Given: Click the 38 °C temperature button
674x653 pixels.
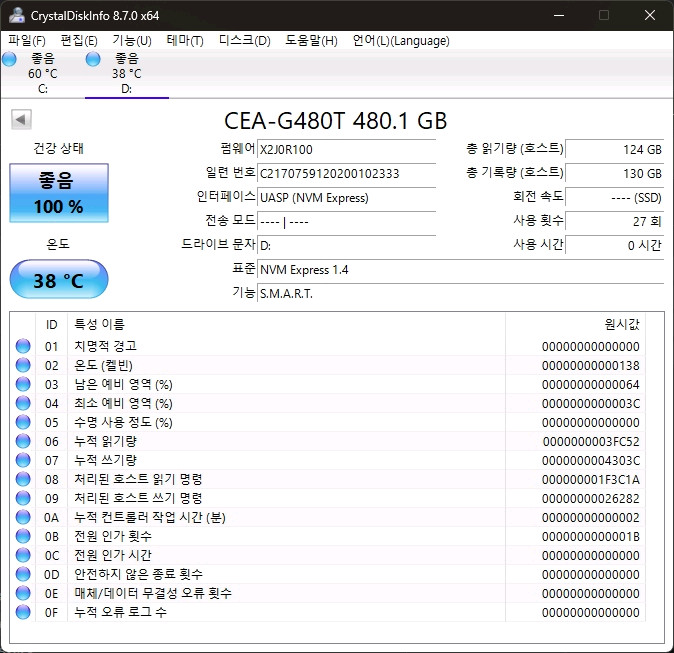Looking at the screenshot, I should pyautogui.click(x=59, y=279).
